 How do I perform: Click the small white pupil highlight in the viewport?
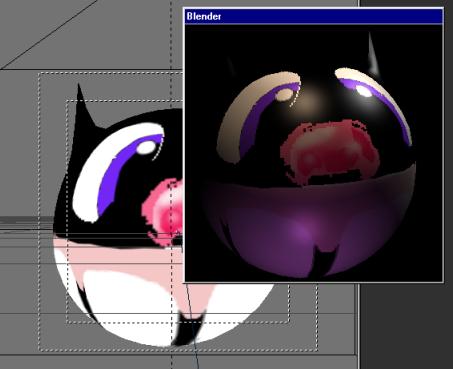pyautogui.click(x=146, y=147)
